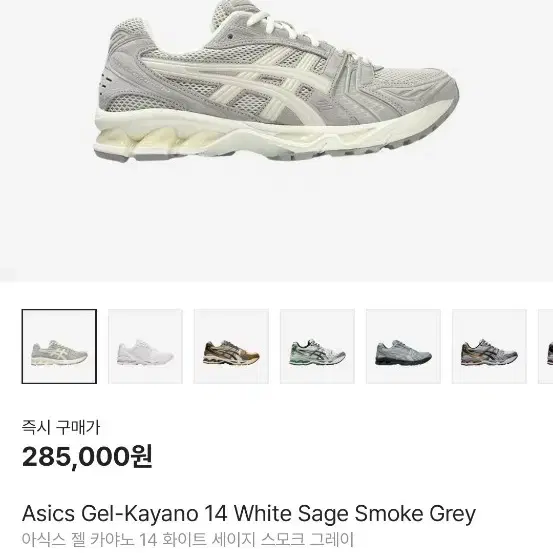Screen dimensions: 553x553
Task: Open the Asics Gel-Kayano 14 English title
Action: [249, 514]
